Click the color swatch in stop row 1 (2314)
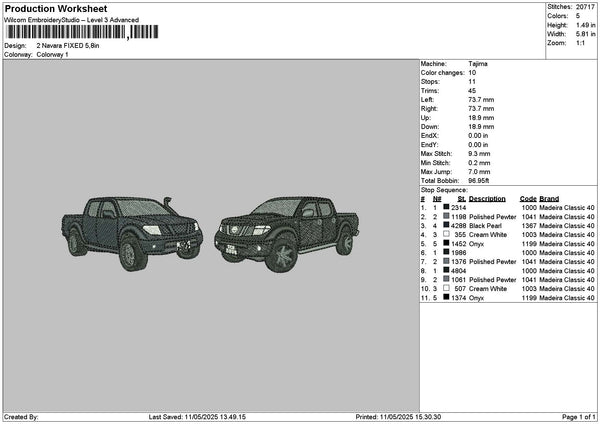The height and width of the screenshot is (424, 600). [446, 207]
